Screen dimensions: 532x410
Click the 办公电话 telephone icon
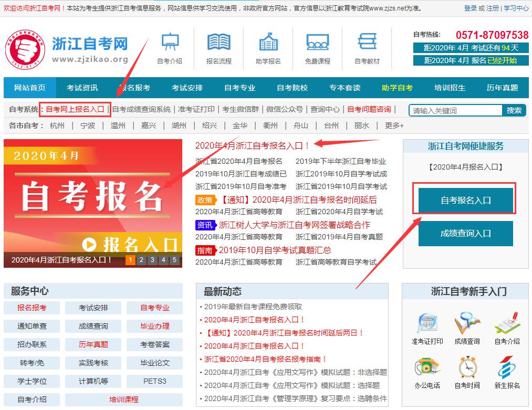[x=427, y=367]
